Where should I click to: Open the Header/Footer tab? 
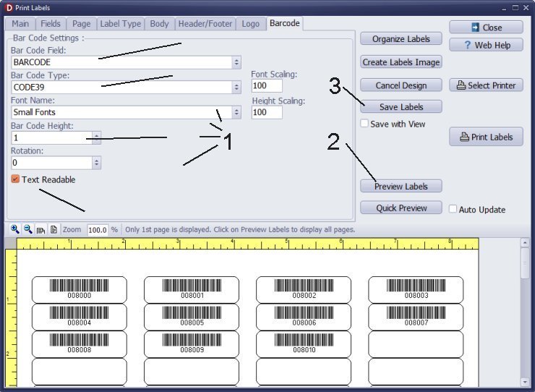click(x=206, y=24)
